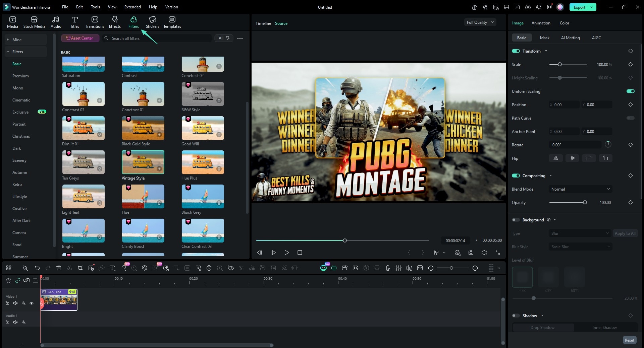Click the Export button
The image size is (644, 348).
579,7
